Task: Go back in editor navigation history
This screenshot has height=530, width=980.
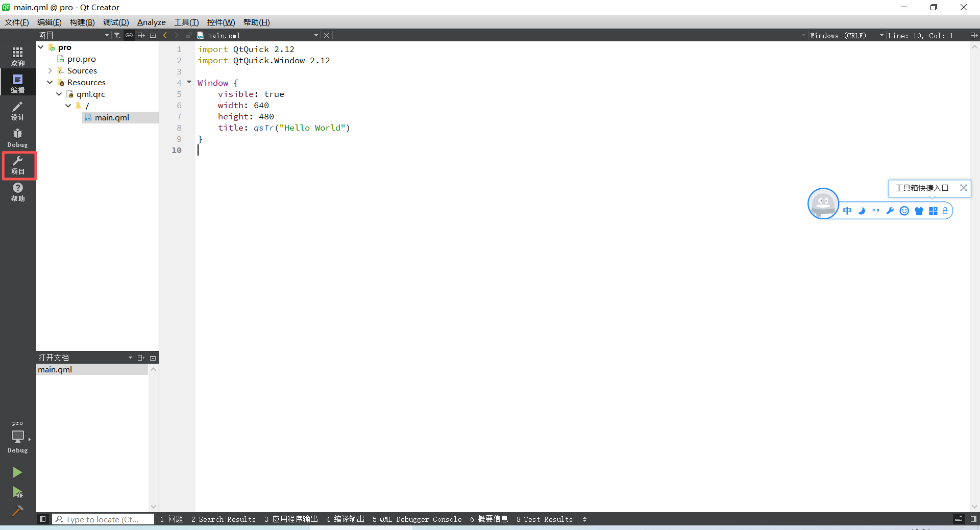Action: (x=165, y=35)
